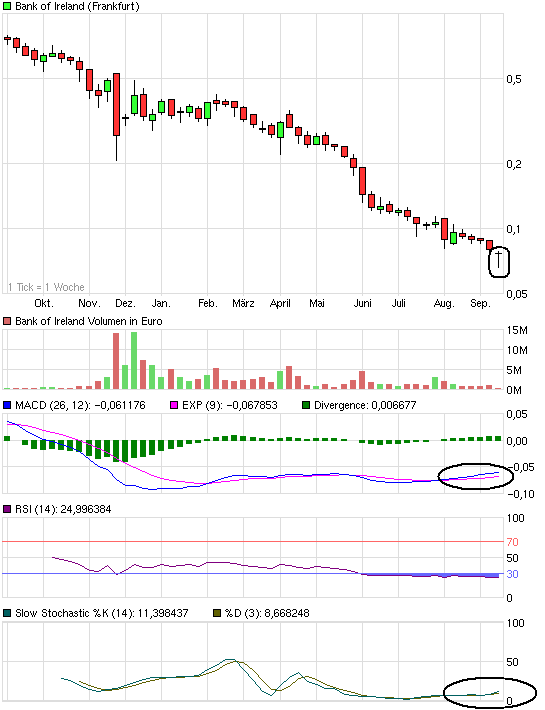
Task: Click the %D (3): 8,668248 text
Action: point(267,613)
